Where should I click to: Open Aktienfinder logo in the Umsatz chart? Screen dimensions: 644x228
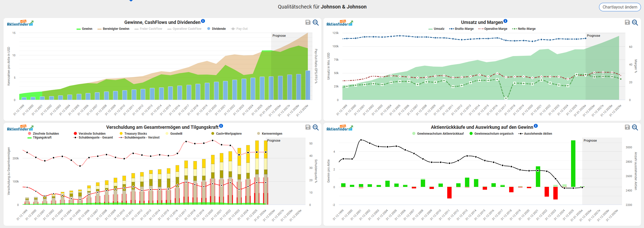pos(340,23)
